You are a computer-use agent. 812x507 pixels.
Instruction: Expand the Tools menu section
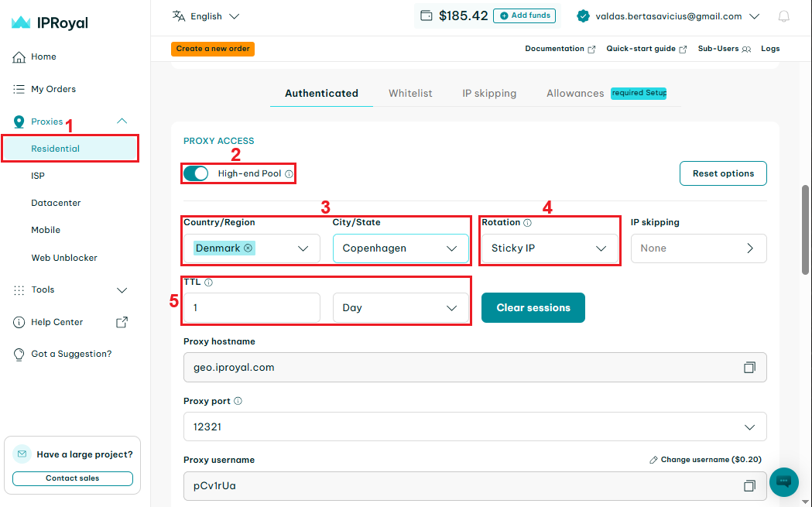click(122, 290)
